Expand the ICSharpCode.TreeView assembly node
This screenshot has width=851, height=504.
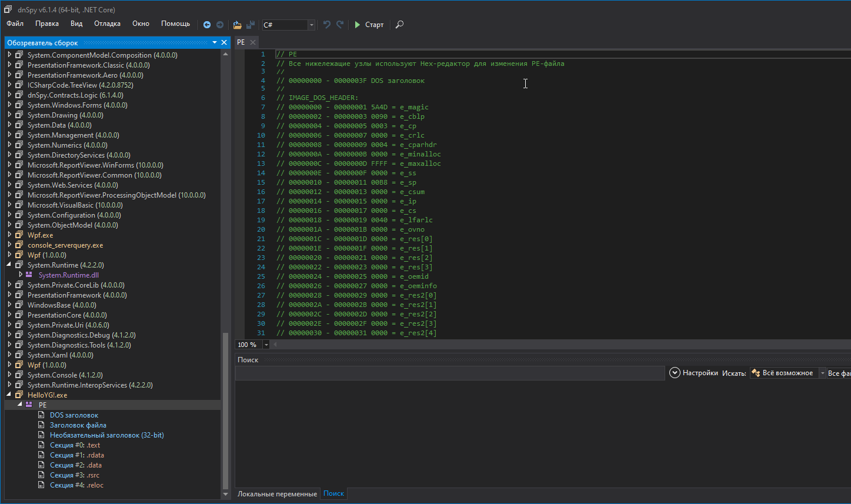point(9,85)
